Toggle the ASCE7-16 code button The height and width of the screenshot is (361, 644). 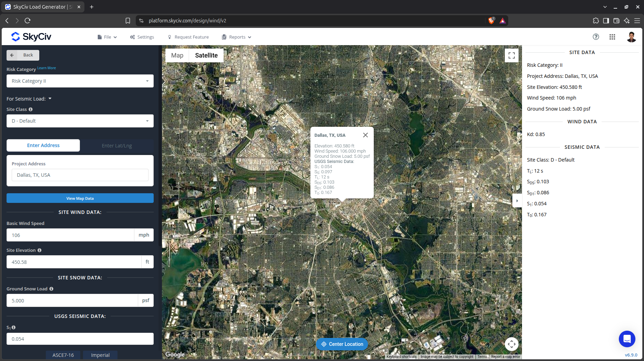tap(63, 355)
